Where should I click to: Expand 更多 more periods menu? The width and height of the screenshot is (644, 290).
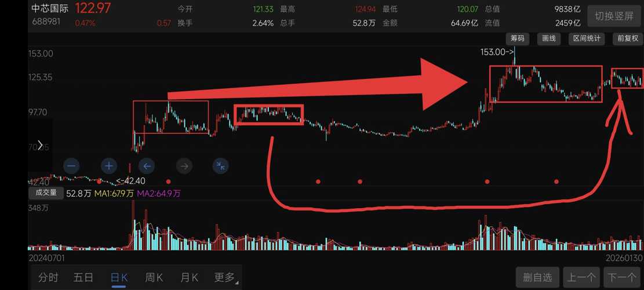point(225,277)
